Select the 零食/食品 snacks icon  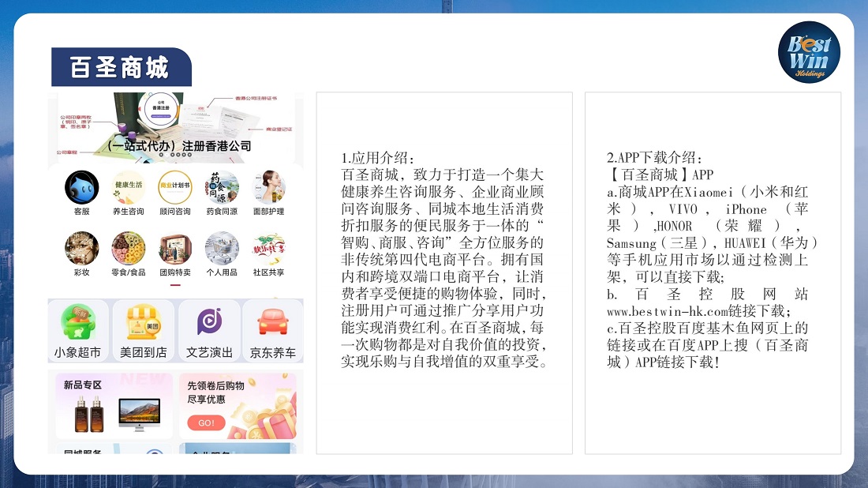tap(128, 249)
